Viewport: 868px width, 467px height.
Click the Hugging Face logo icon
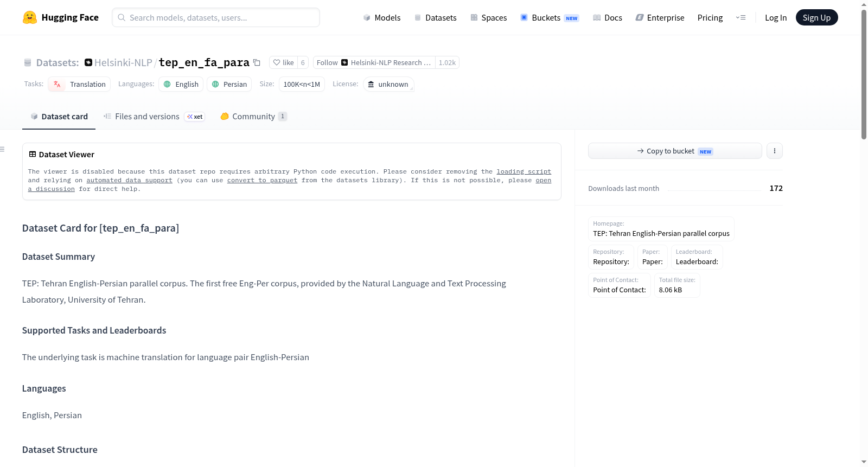30,17
